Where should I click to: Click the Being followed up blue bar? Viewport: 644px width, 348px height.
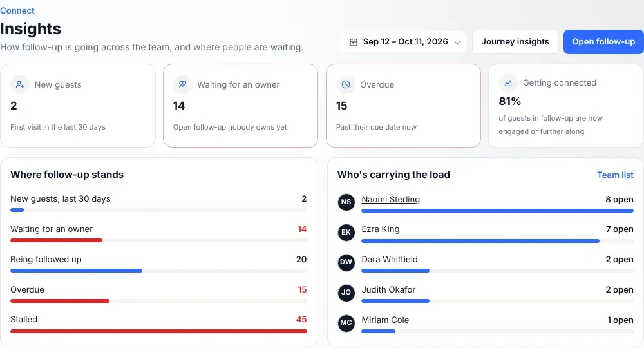click(77, 271)
